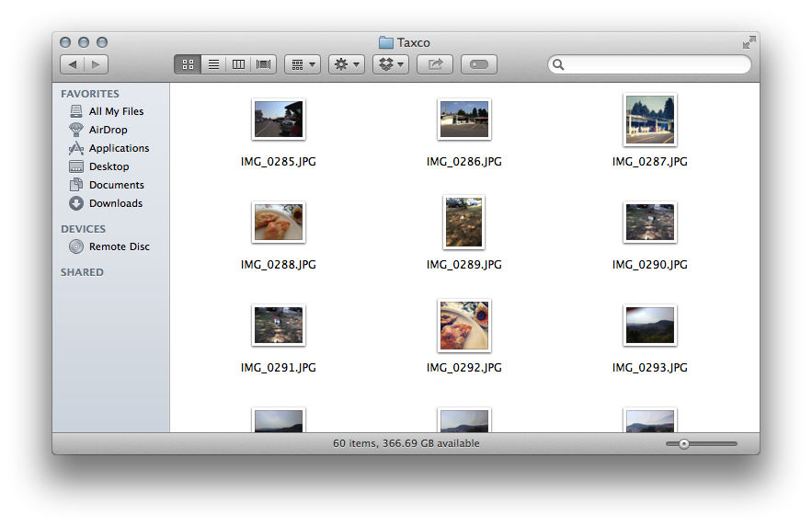Zoom the Taxco Finder window
Viewport: 812px width, 527px height.
[x=103, y=42]
